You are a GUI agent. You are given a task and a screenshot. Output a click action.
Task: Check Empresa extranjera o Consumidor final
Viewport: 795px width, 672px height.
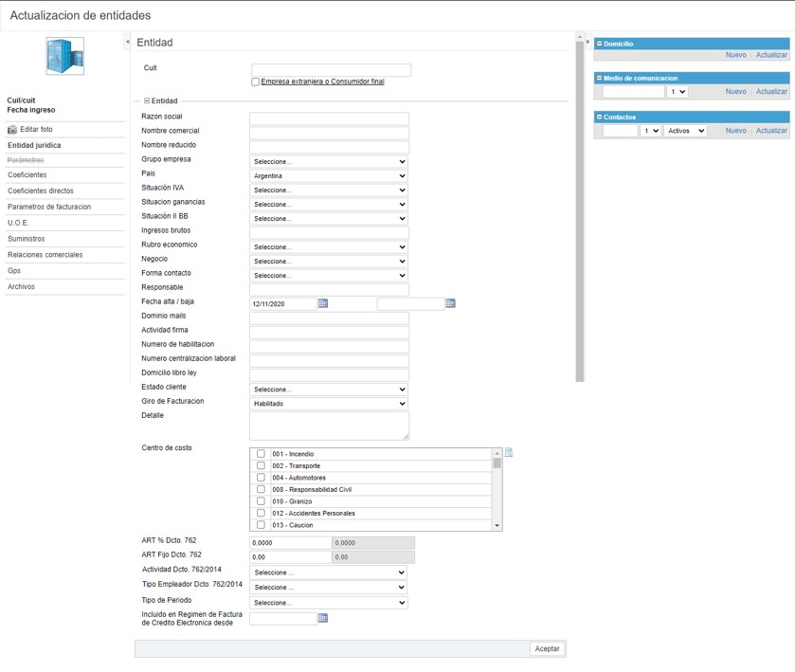click(x=256, y=82)
